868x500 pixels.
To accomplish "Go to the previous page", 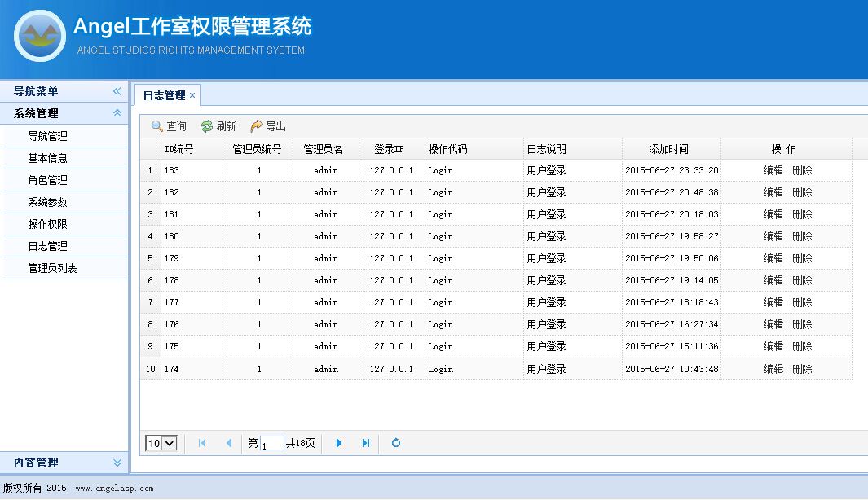I will pos(229,443).
